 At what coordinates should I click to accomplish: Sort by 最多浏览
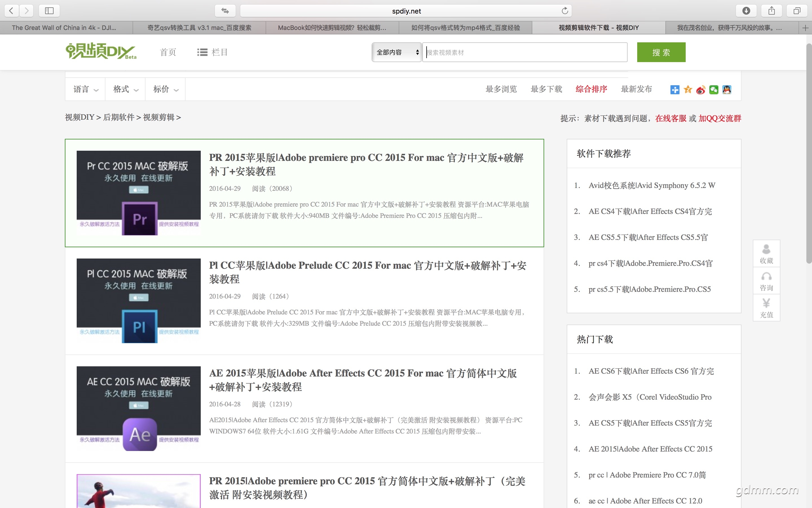click(x=501, y=89)
